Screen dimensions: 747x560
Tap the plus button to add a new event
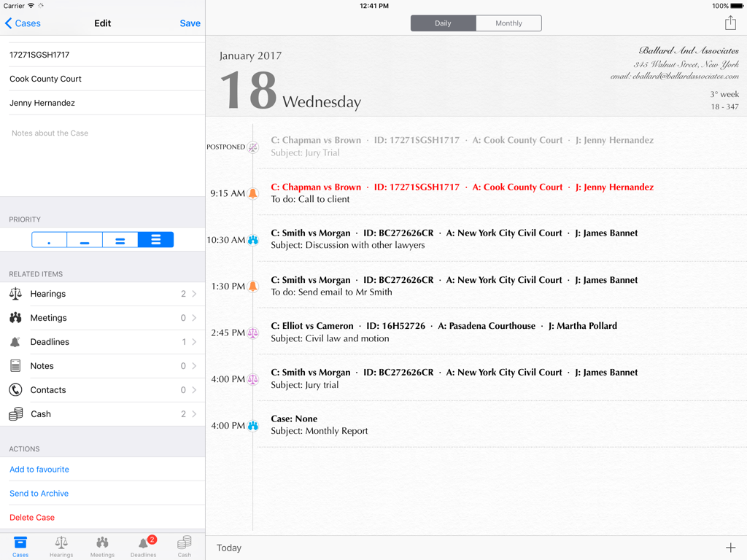pos(730,547)
